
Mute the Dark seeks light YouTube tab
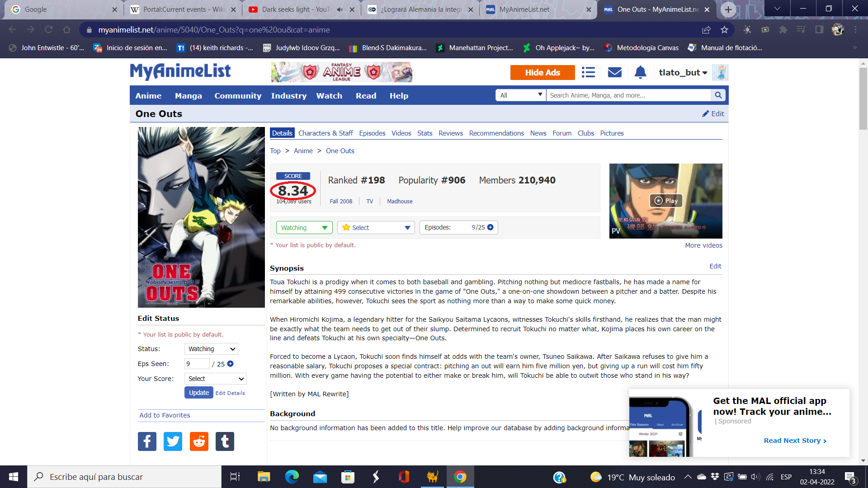pos(340,9)
